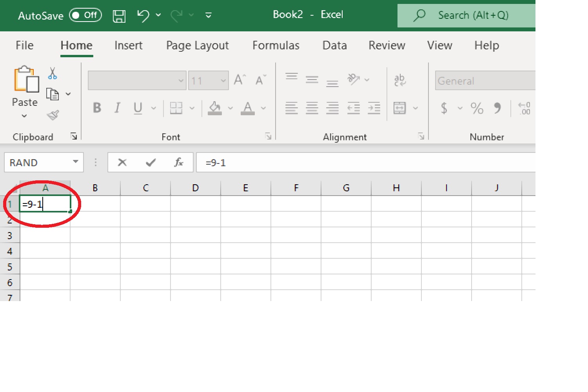Expand the Name Box dropdown showing RAND

76,162
